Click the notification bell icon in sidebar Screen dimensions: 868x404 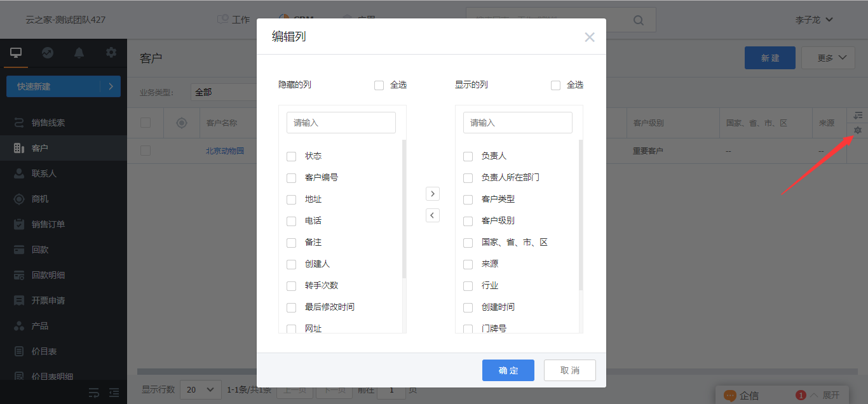(79, 53)
